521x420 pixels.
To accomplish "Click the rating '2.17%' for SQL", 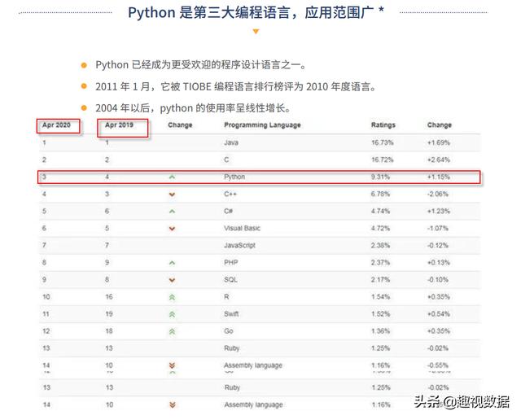I will 380,280.
